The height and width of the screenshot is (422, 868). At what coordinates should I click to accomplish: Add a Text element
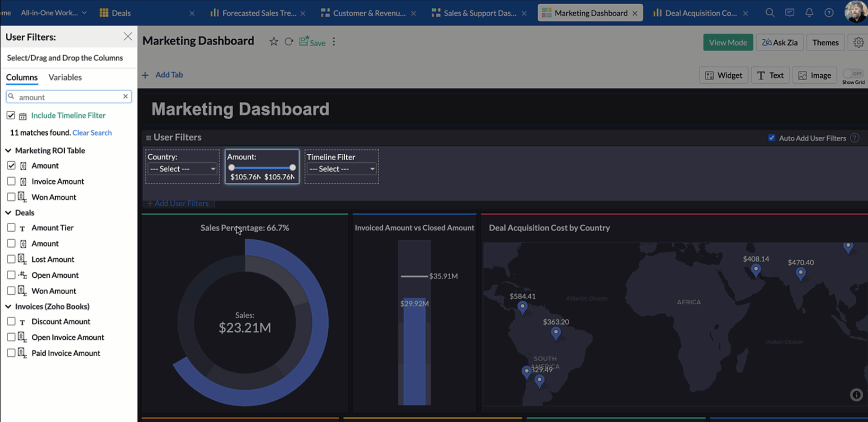point(770,75)
